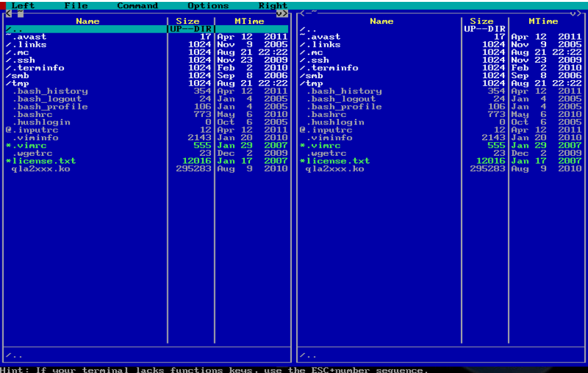This screenshot has width=588, height=373.
Task: Click the left panel history forward arrow
Action: [x=285, y=13]
